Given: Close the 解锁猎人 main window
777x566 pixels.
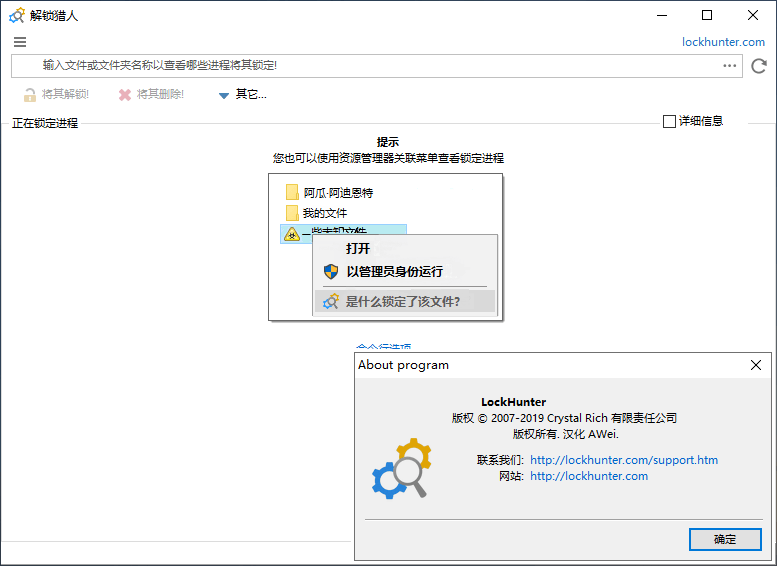Looking at the screenshot, I should pos(753,15).
